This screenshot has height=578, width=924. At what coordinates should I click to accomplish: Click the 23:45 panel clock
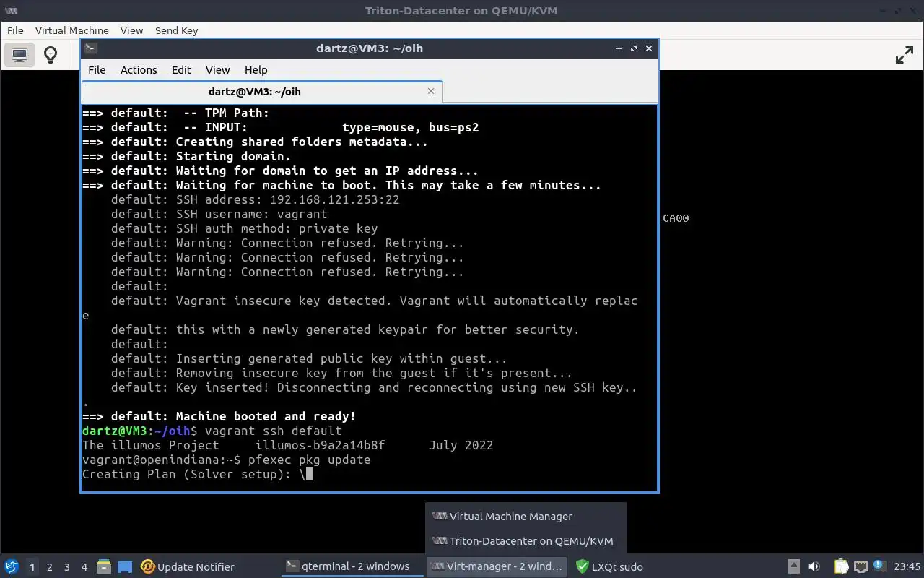pos(907,566)
